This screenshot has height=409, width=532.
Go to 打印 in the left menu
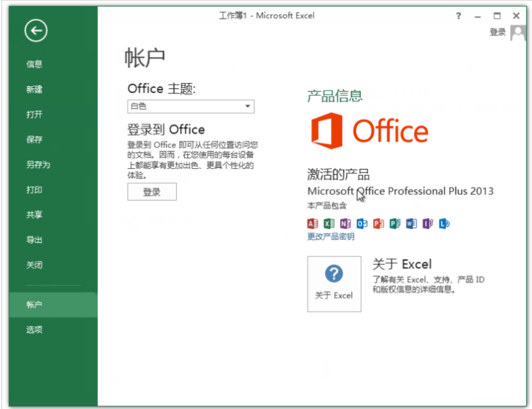[x=34, y=190]
